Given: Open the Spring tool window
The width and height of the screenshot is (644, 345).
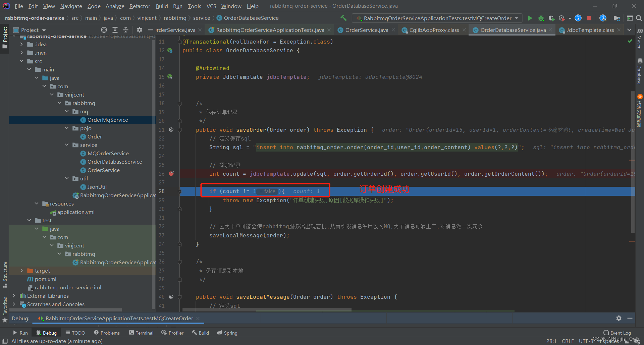Looking at the screenshot, I should click(227, 333).
